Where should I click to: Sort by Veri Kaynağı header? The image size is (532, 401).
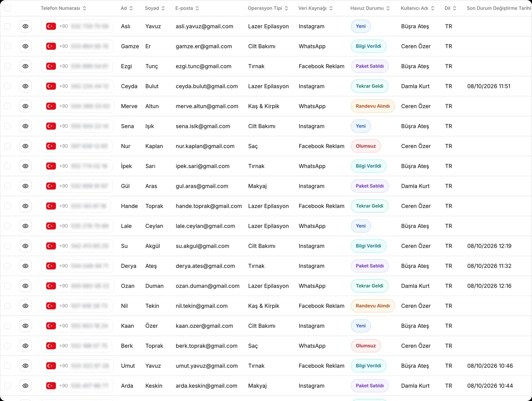[x=315, y=8]
